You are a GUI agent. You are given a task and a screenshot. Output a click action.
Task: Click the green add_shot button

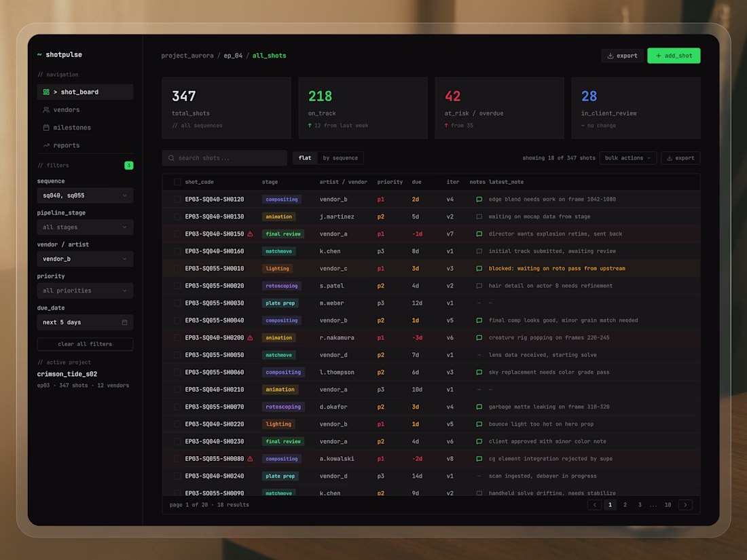[x=674, y=56]
